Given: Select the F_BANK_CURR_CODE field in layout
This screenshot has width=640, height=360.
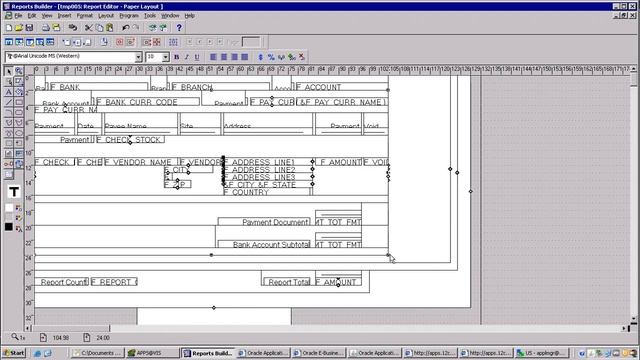Looking at the screenshot, I should click(x=147, y=102).
